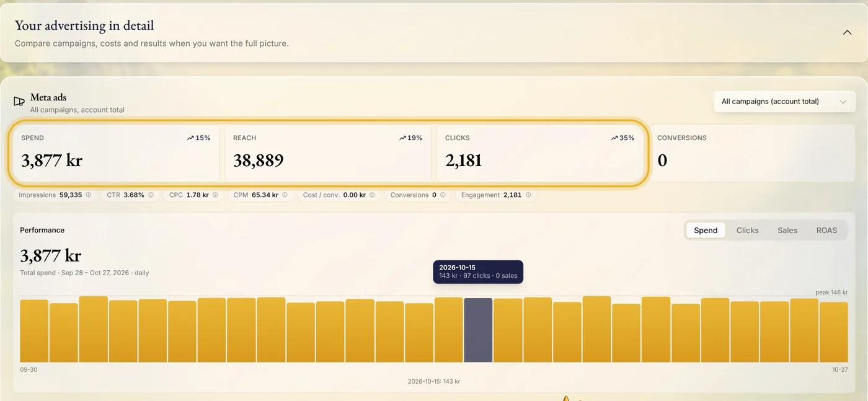This screenshot has width=868, height=401.
Task: Click the CPC 1.78 kr metric chip
Action: 193,195
